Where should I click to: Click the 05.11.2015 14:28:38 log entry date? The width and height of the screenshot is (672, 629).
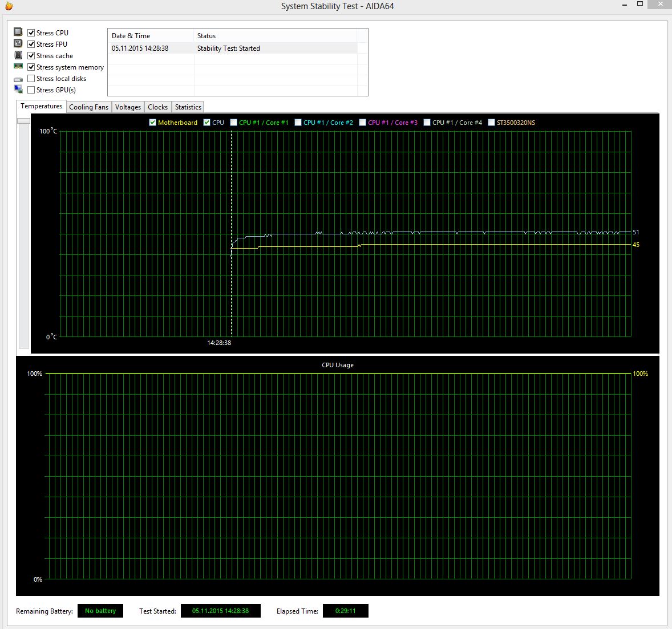tap(140, 48)
